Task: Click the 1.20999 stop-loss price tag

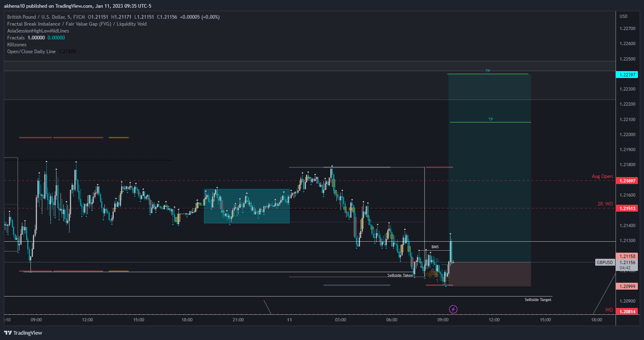Action: 627,286
